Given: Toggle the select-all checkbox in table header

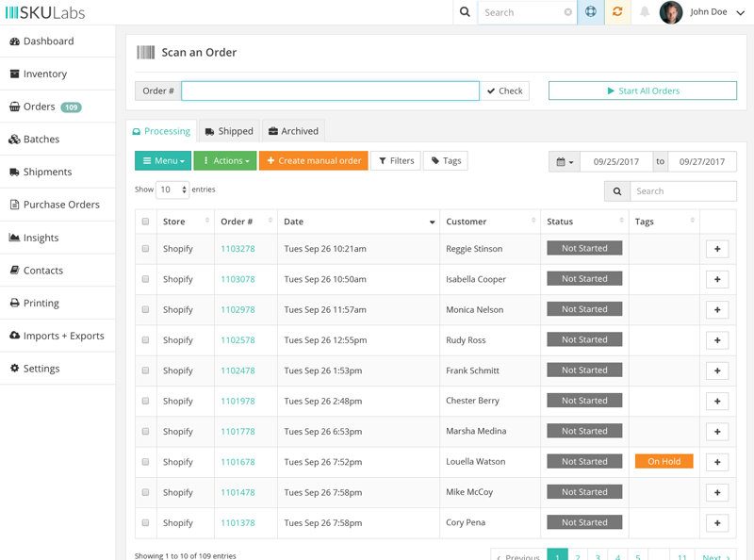Looking at the screenshot, I should pos(146,222).
